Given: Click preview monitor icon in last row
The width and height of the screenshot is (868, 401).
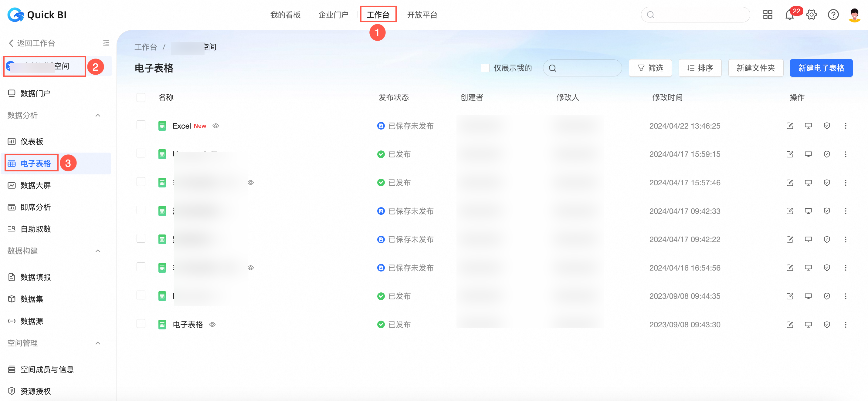Looking at the screenshot, I should 808,325.
